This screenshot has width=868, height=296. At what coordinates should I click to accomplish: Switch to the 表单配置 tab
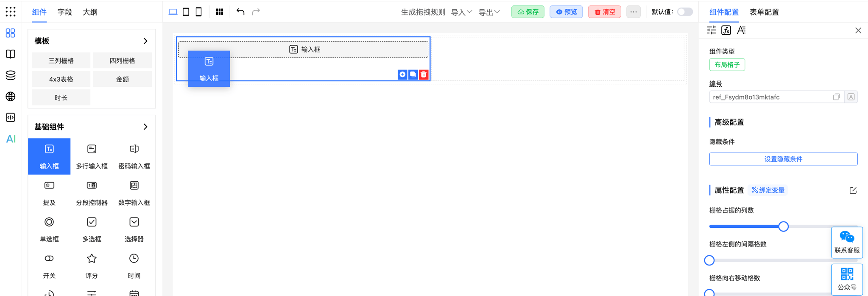point(764,12)
